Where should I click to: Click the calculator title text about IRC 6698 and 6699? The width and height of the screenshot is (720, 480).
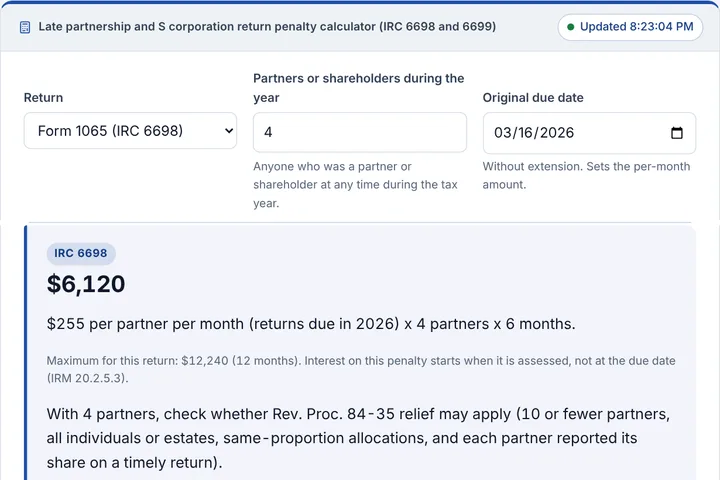(267, 27)
